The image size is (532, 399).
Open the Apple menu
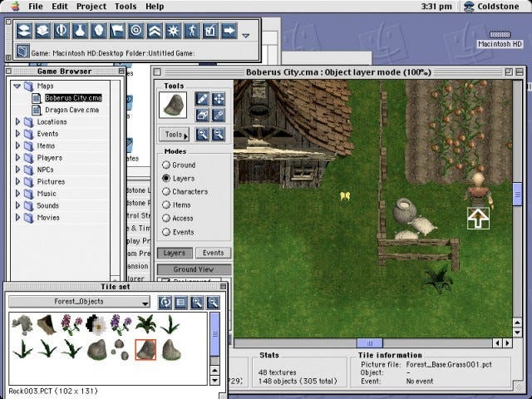(15, 6)
